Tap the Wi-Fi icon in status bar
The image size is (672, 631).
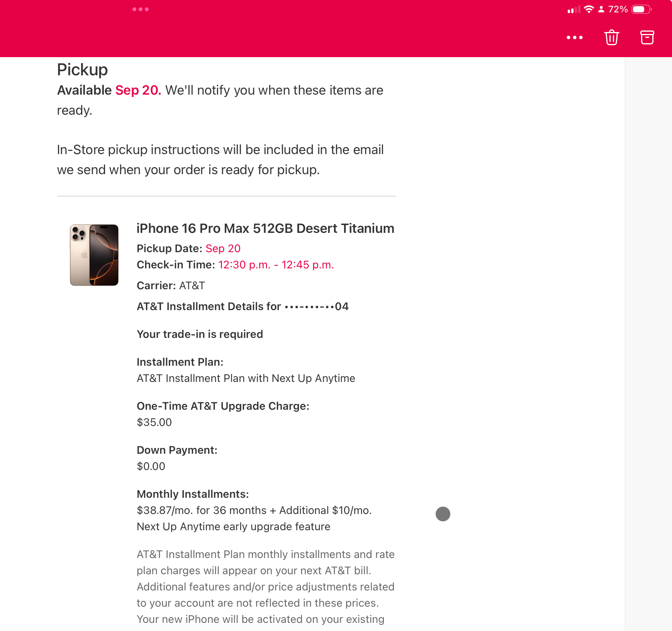pyautogui.click(x=589, y=9)
